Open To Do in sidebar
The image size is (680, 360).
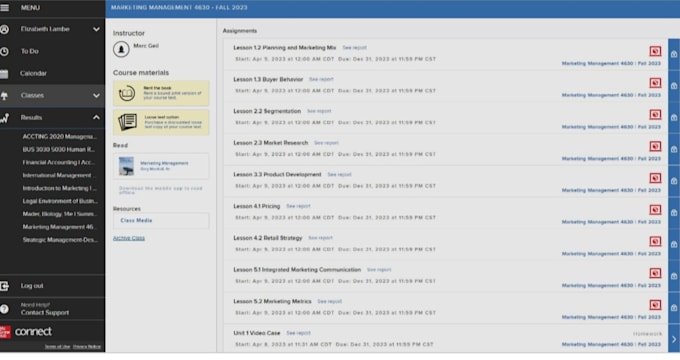coord(30,51)
